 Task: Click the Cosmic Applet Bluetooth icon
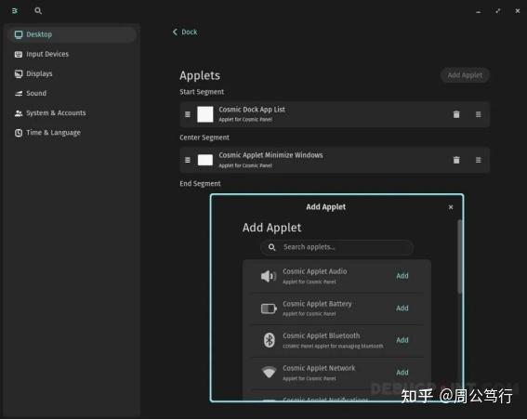pos(269,340)
